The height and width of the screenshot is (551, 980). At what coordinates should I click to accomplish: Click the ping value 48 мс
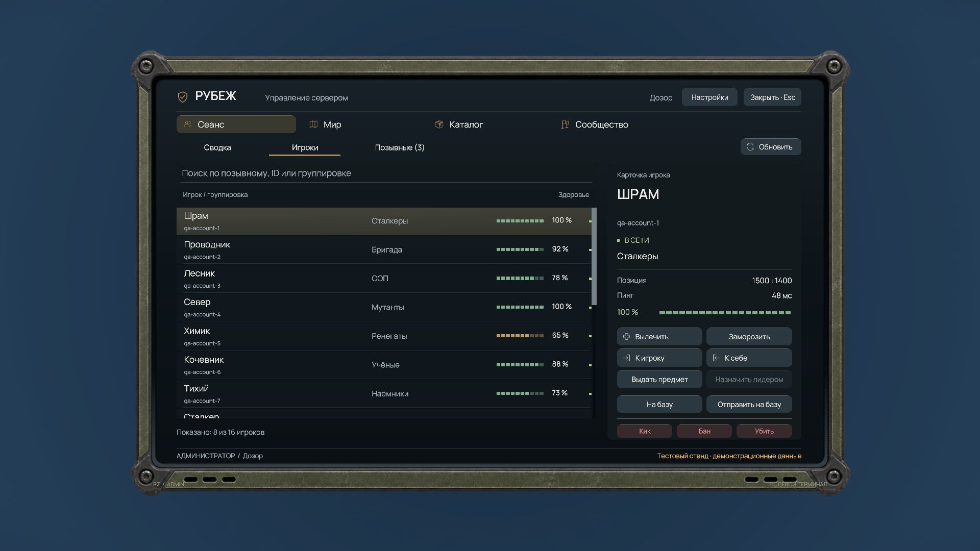click(x=782, y=295)
